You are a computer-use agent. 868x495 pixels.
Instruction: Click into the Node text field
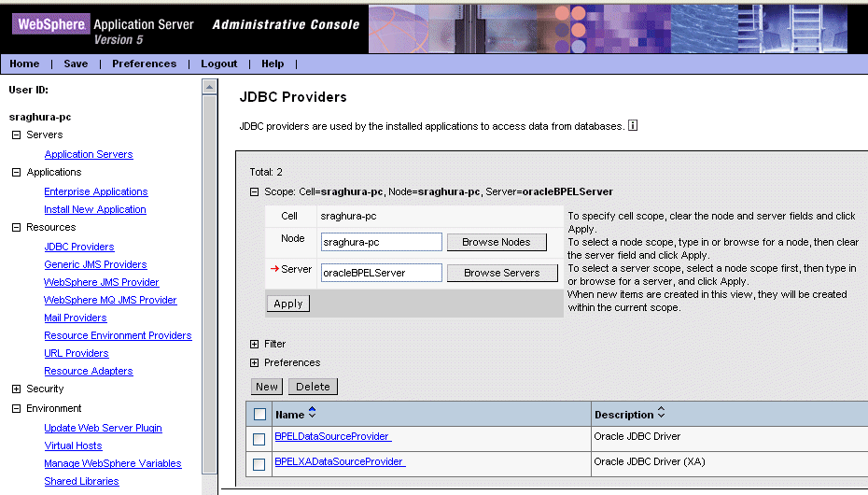tap(382, 242)
